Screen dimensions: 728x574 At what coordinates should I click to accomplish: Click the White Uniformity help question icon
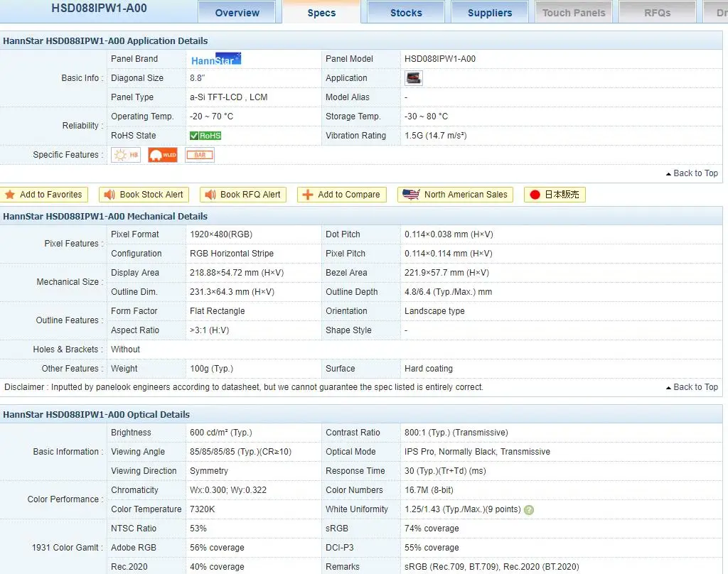point(529,510)
